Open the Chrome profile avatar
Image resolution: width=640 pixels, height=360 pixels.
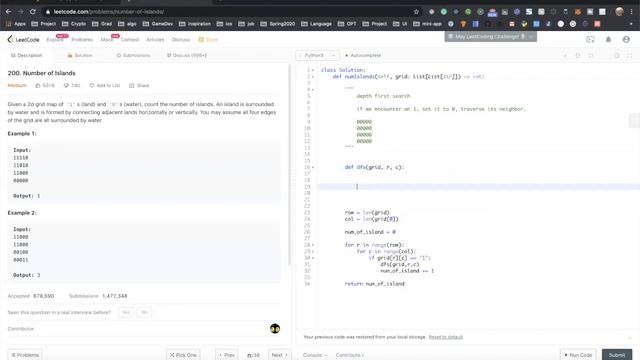tap(619, 11)
